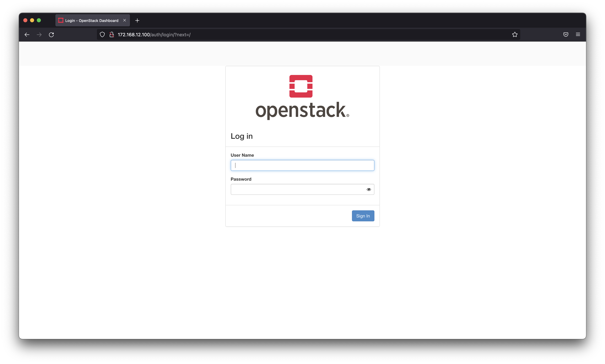Bookmark this page with the star icon
Viewport: 605px width, 364px height.
click(515, 35)
